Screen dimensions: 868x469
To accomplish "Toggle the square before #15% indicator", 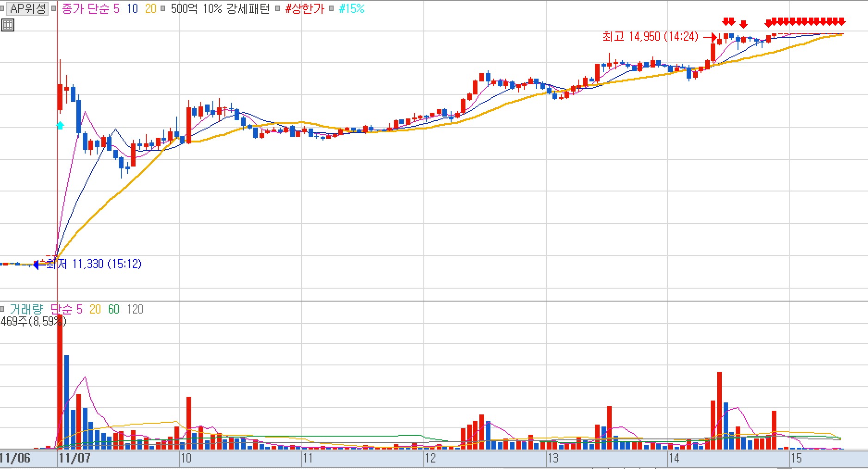I will point(331,8).
